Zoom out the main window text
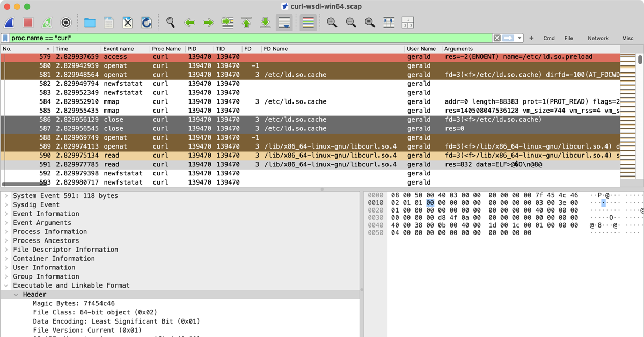644x337 pixels. point(351,23)
